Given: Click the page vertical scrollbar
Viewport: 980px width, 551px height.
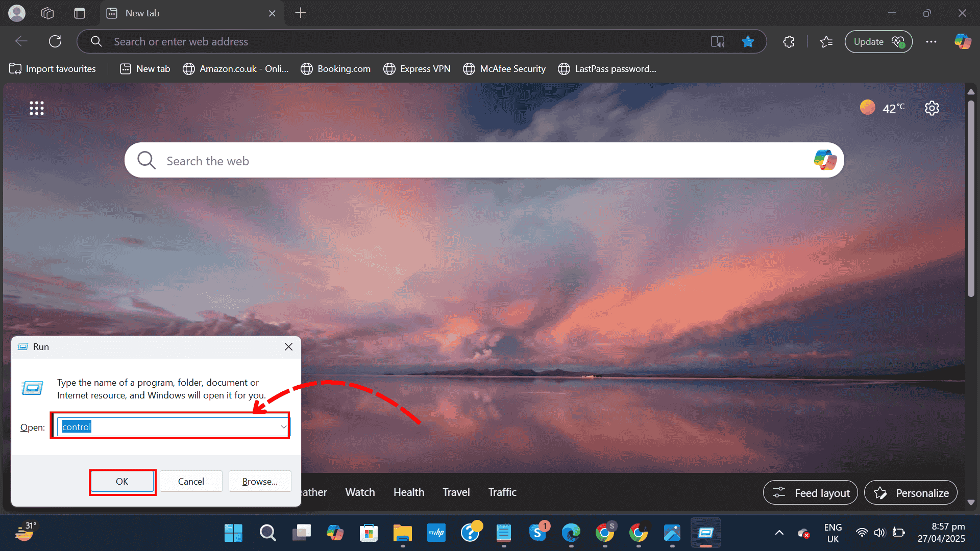Looking at the screenshot, I should pos(971,199).
